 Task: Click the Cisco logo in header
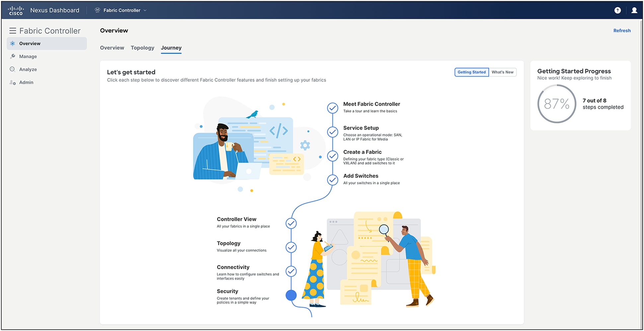16,10
